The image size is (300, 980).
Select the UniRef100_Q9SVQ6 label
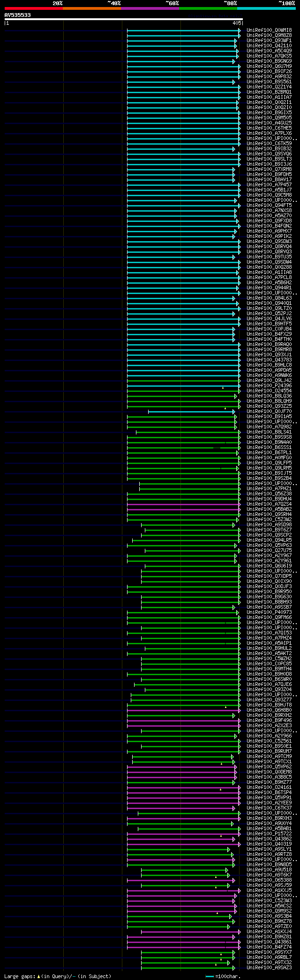tap(269, 154)
